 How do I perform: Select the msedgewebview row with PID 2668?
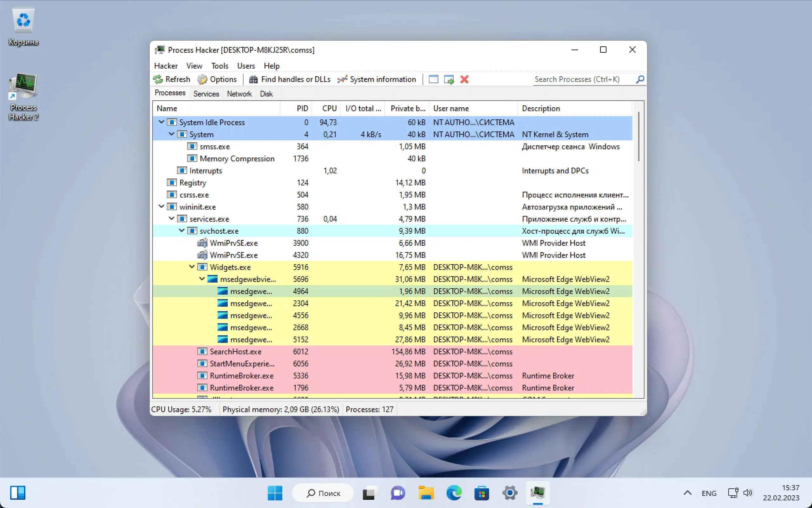point(393,328)
